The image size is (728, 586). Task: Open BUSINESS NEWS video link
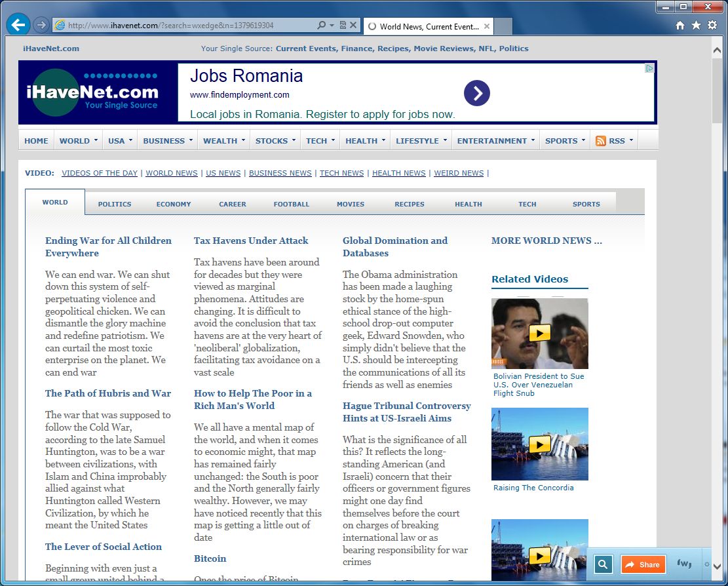pos(280,173)
